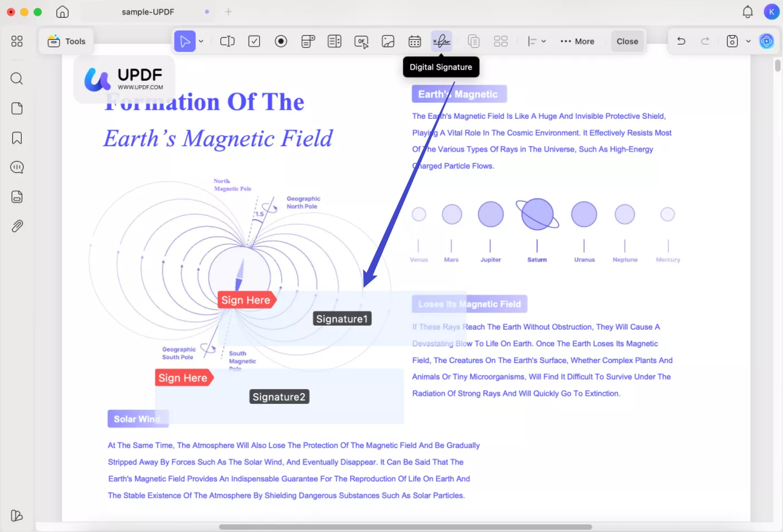Click the "Geographic North Pole" diagram label

coord(303,202)
